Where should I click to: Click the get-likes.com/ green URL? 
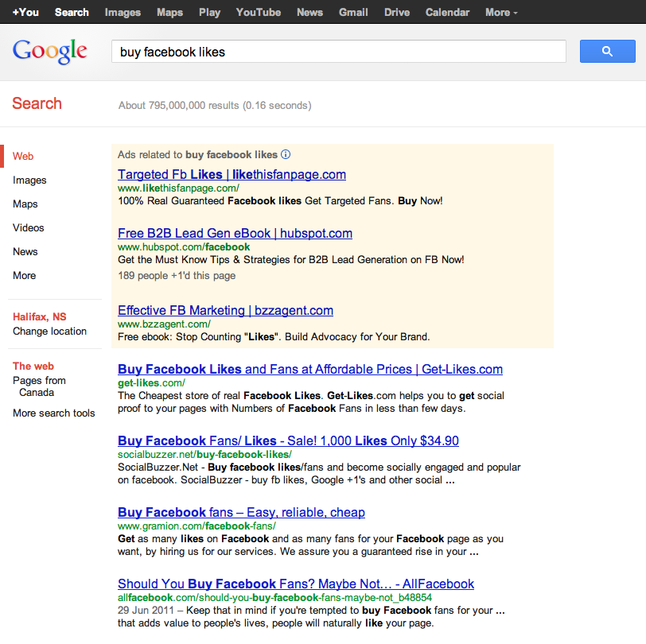[152, 383]
